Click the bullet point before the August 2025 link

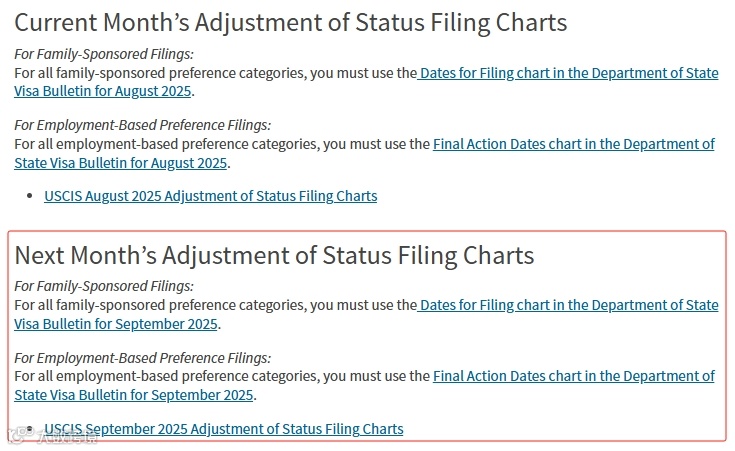pos(30,196)
